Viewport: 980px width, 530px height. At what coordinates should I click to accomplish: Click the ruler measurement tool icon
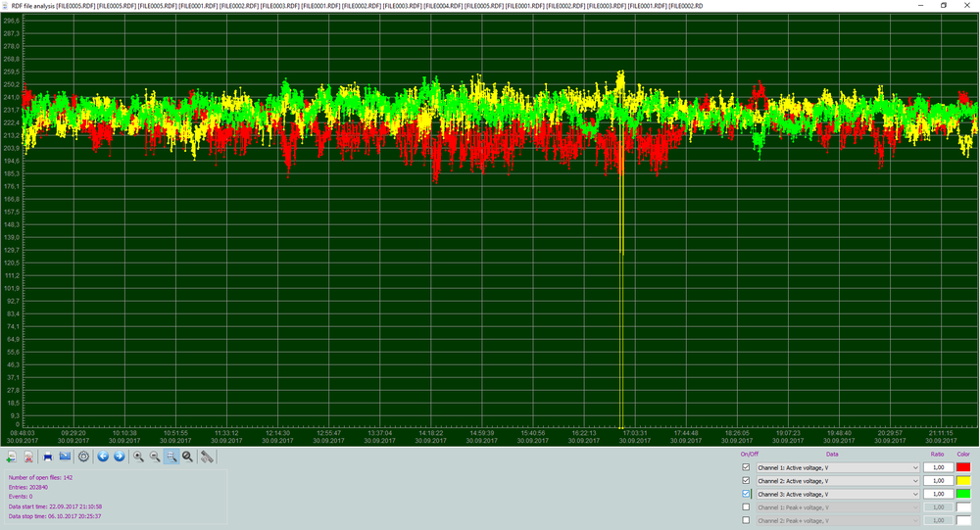click(x=207, y=457)
